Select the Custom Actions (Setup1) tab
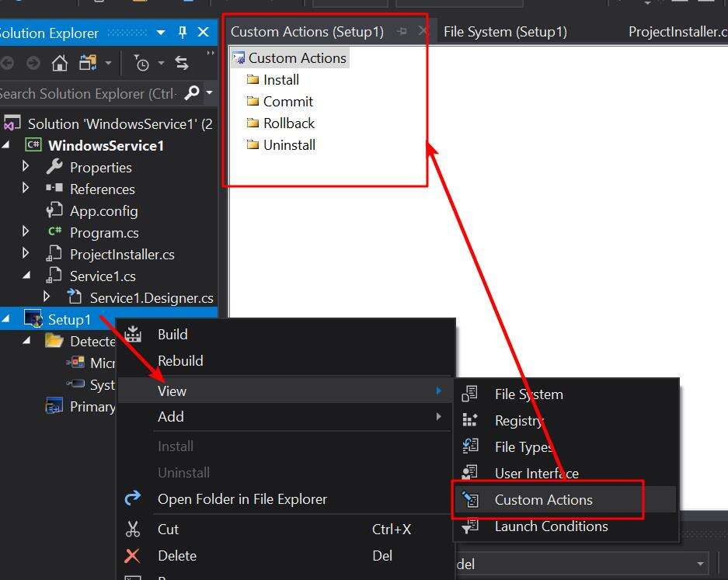728x580 pixels. 307,32
